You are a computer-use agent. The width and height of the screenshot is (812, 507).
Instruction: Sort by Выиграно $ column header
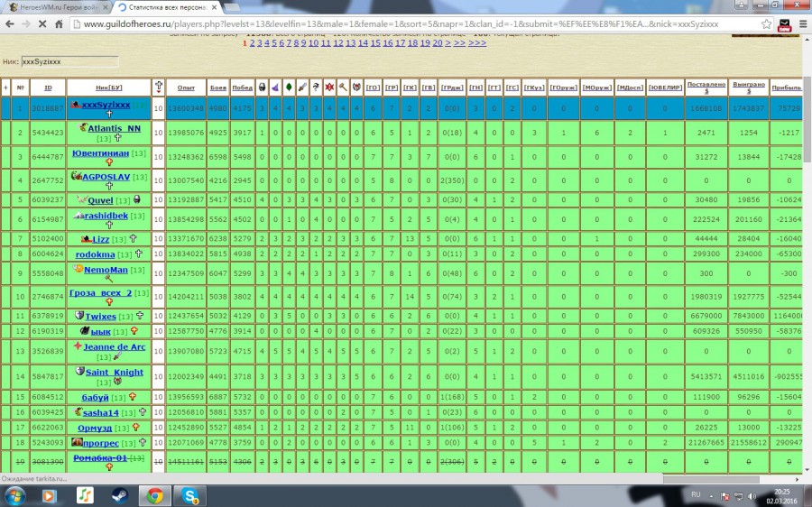(748, 88)
